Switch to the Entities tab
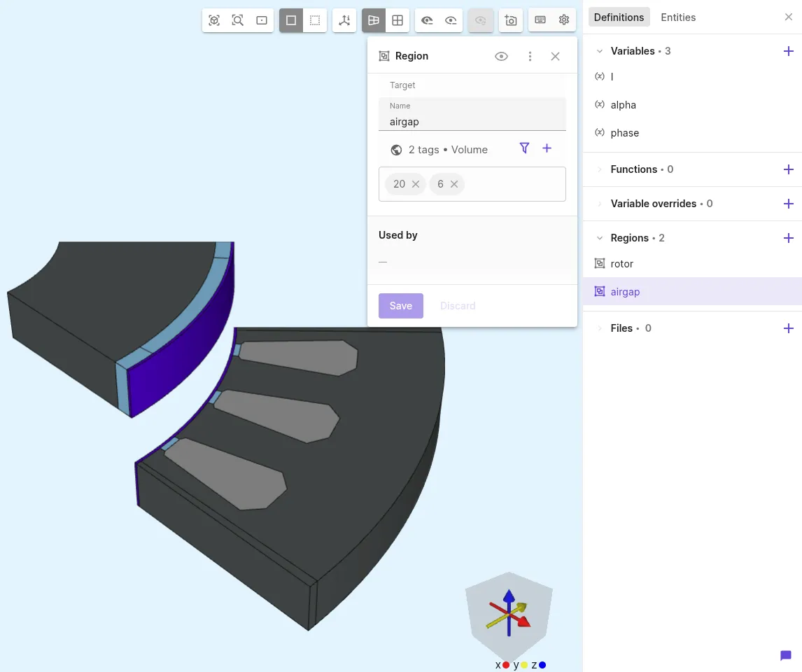802x672 pixels. [x=678, y=17]
